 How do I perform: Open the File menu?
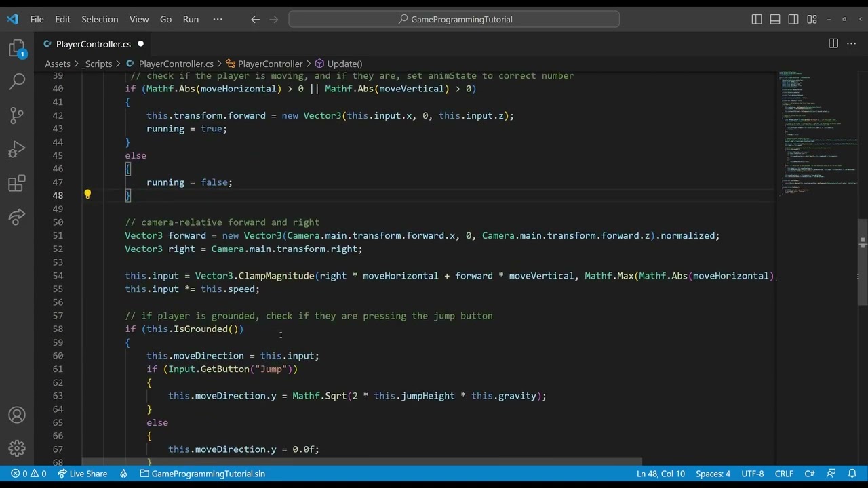coord(37,19)
